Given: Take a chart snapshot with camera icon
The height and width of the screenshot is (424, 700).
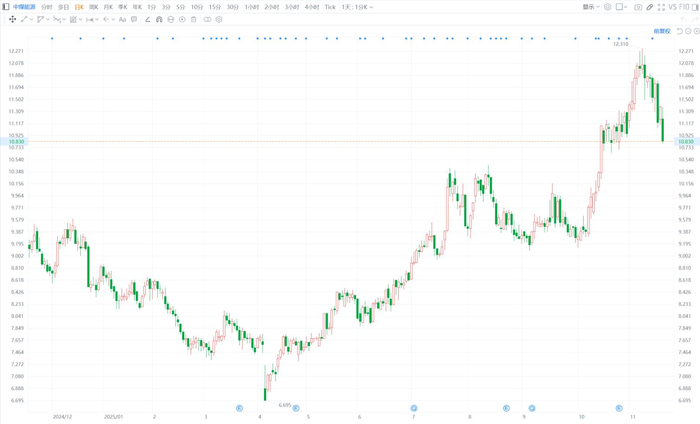Looking at the screenshot, I should click(x=638, y=7).
